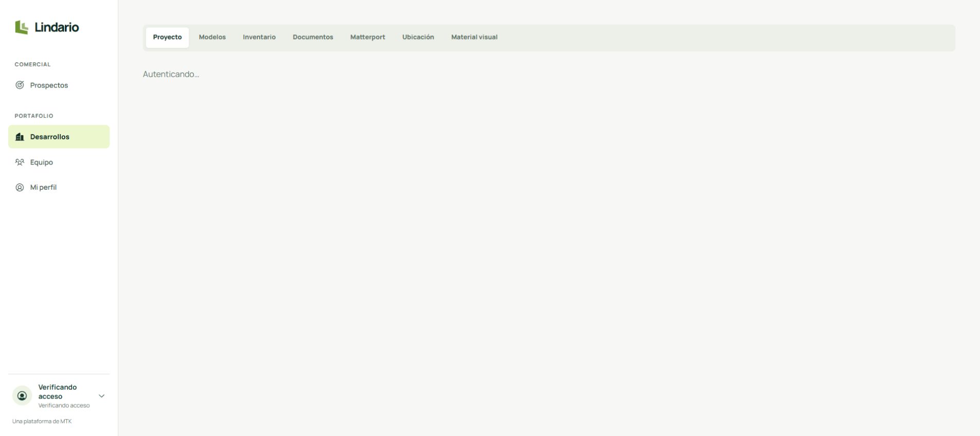The image size is (980, 436).
Task: Show the Material visual tab
Action: coord(474,38)
